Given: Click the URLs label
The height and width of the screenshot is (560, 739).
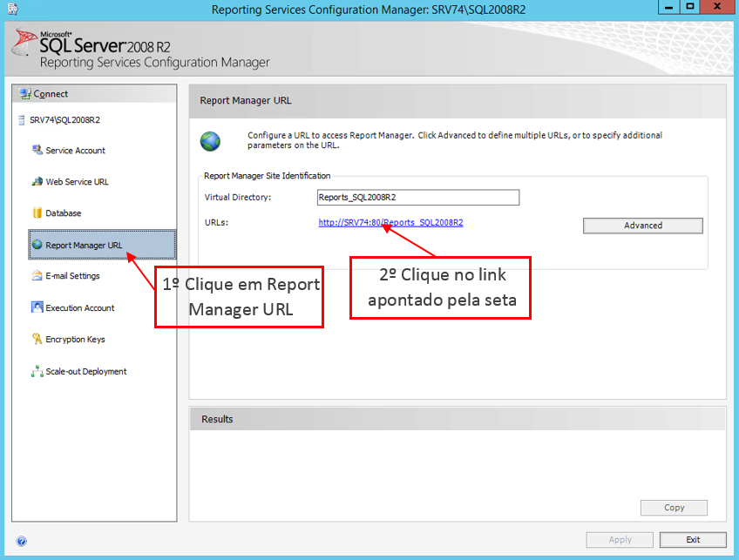Looking at the screenshot, I should 216,222.
